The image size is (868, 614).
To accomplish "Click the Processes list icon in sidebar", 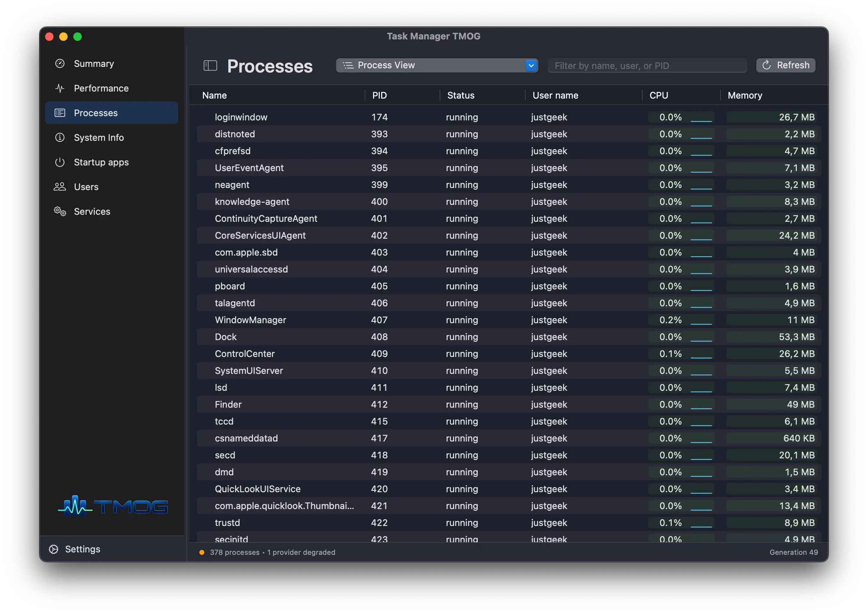I will pos(60,113).
